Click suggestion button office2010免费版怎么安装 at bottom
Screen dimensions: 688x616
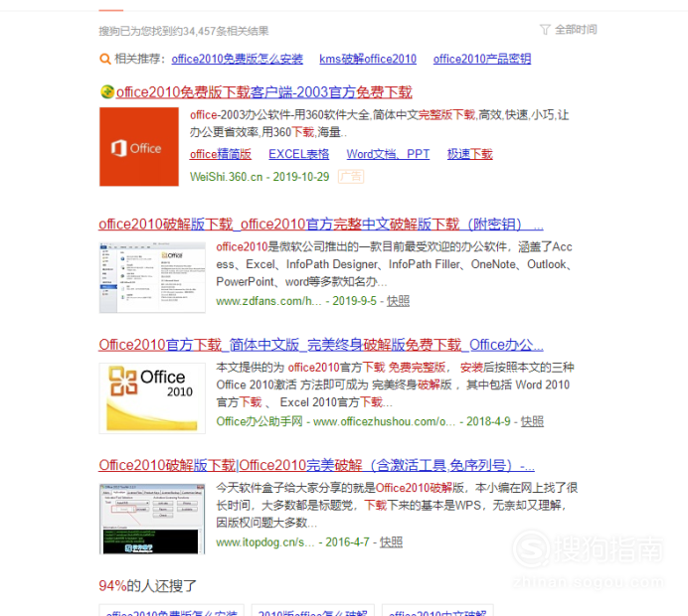pyautogui.click(x=172, y=611)
